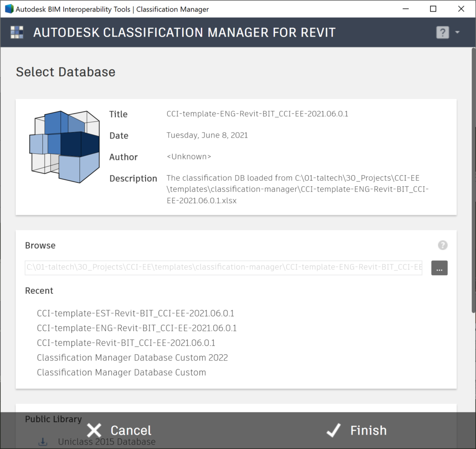Select Uniclass 2015 Database from Public Library
The height and width of the screenshot is (449, 476).
tap(106, 442)
